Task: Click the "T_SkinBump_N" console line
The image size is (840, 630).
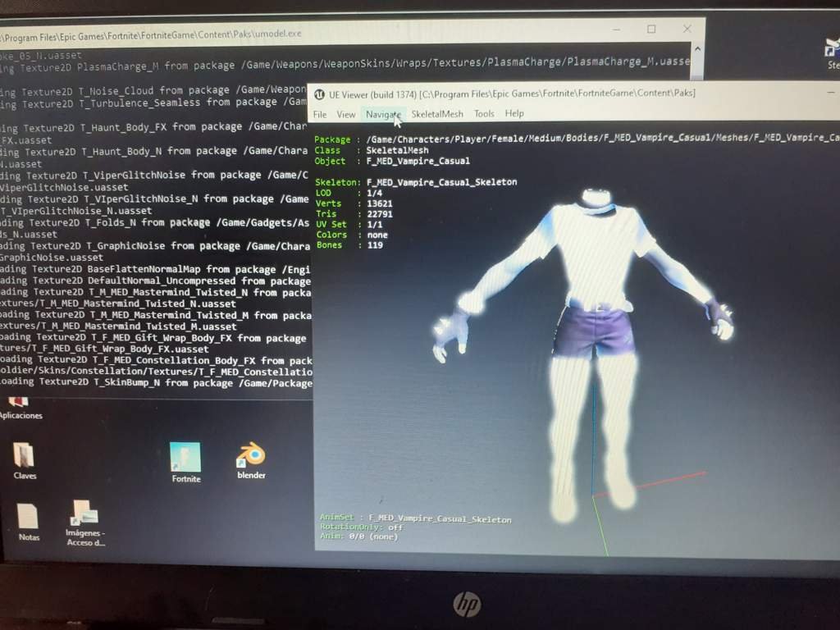Action: tap(157, 383)
